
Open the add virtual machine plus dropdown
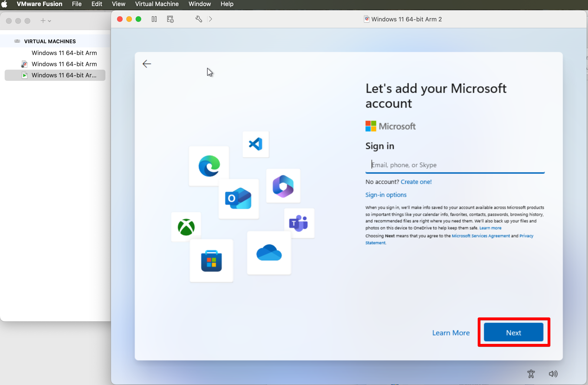click(46, 21)
